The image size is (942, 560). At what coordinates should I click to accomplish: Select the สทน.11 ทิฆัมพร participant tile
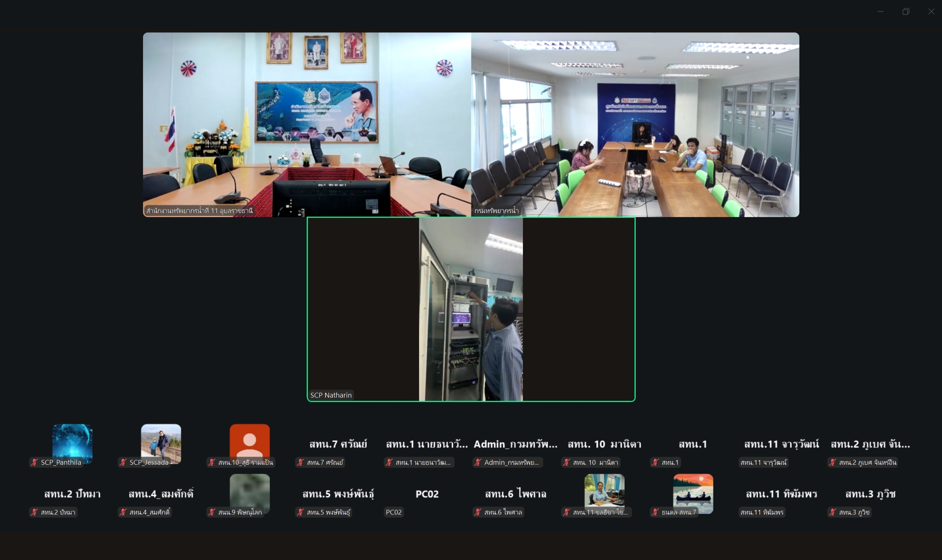(x=781, y=494)
